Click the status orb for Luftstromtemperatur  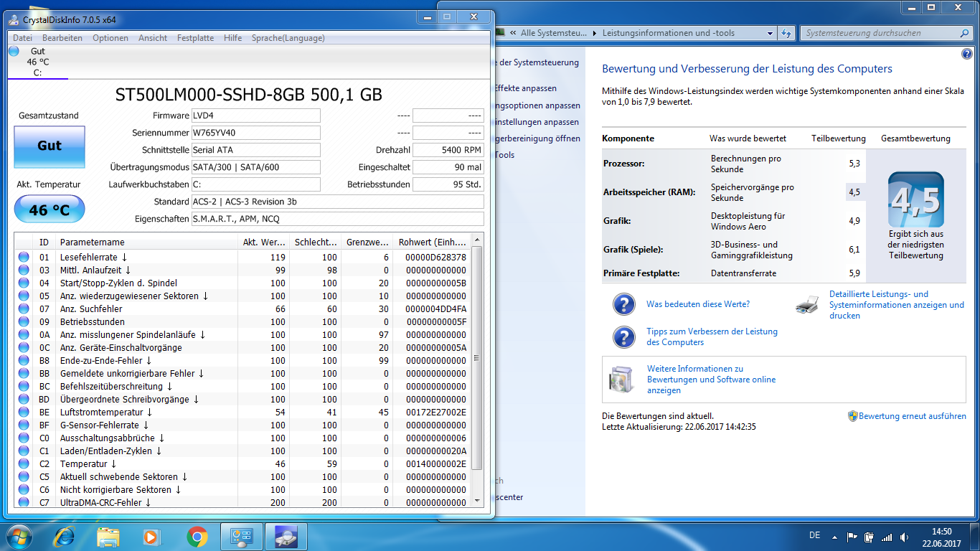[24, 412]
